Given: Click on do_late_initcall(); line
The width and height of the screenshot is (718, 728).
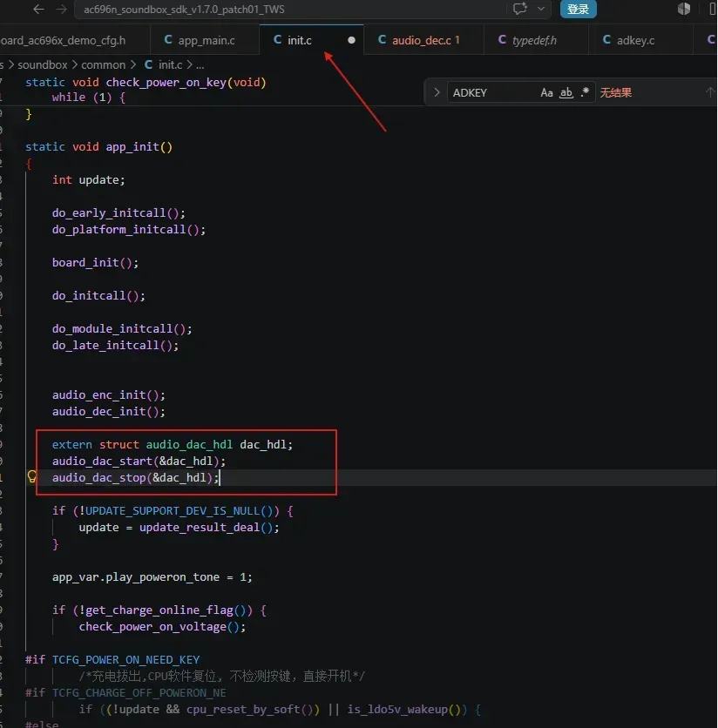Looking at the screenshot, I should pos(115,346).
